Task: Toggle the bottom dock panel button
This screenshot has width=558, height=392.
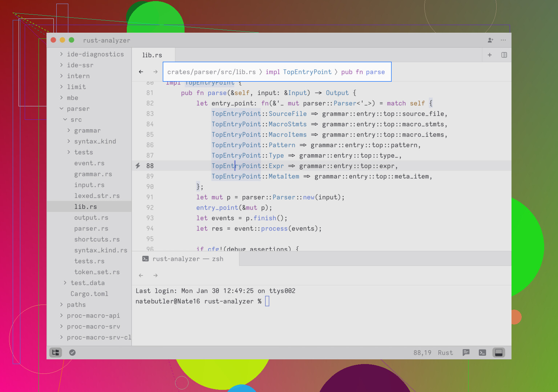Action: click(x=499, y=352)
